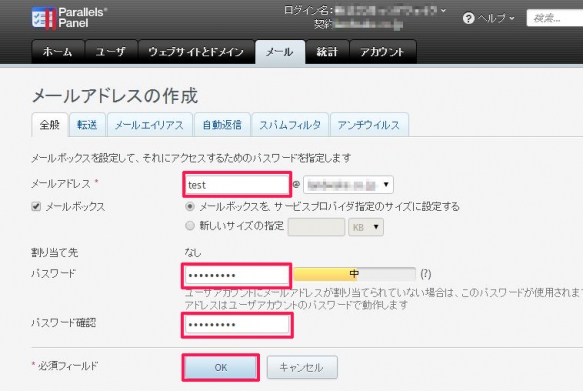Click the パスワード確認 input field
Viewport: 583px width, 391px height.
tap(236, 325)
